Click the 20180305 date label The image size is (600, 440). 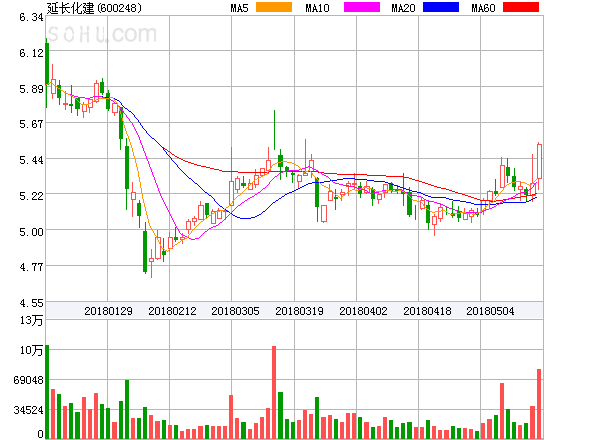point(235,311)
